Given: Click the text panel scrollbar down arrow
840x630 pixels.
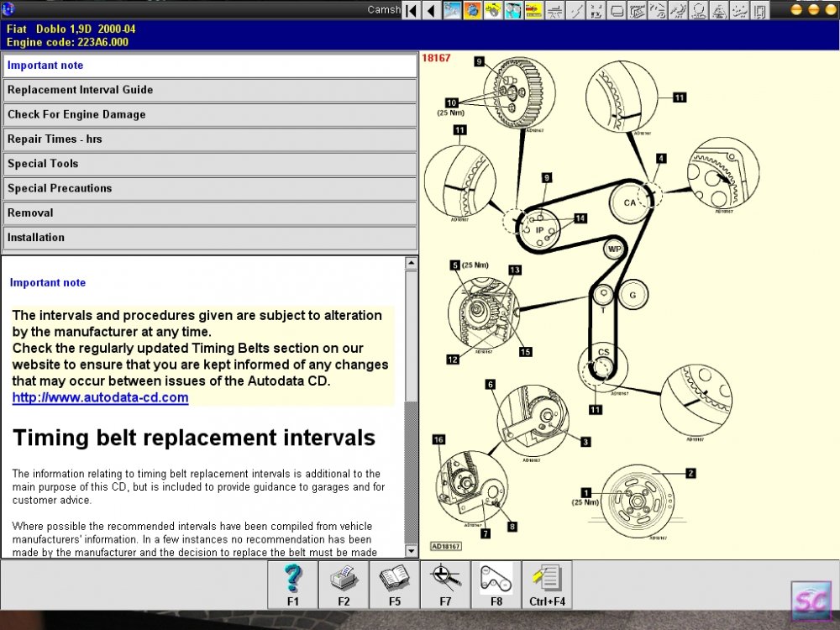Looking at the screenshot, I should (411, 551).
